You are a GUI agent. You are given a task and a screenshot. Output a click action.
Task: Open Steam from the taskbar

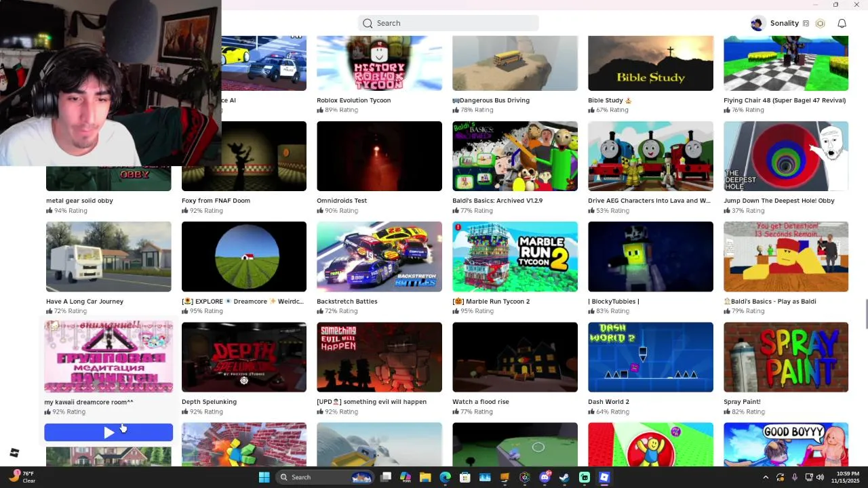point(564,477)
